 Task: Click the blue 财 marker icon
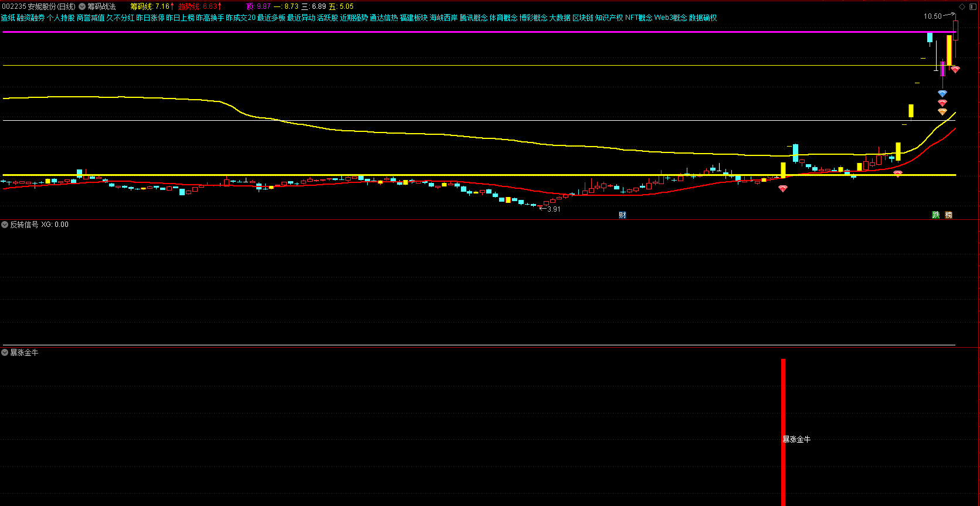point(622,215)
